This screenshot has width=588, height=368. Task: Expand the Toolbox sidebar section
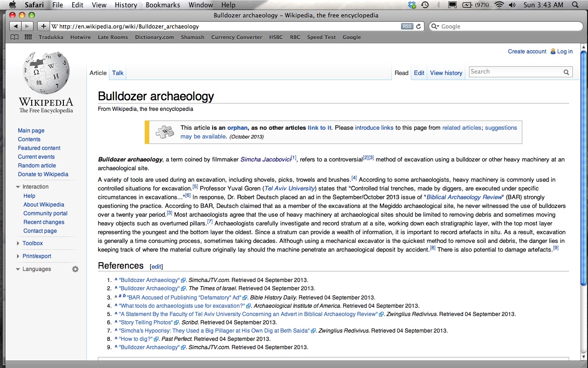click(x=18, y=243)
